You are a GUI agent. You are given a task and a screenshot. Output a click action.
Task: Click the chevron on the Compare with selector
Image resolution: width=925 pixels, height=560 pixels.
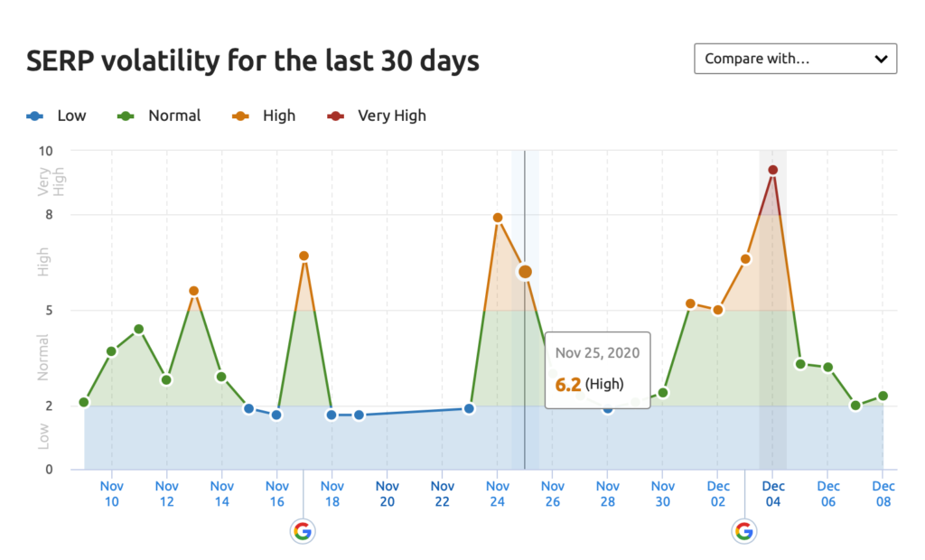[882, 58]
